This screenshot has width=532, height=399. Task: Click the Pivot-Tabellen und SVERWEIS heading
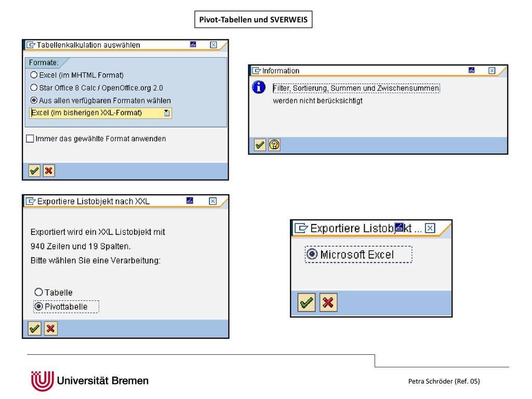tap(254, 19)
